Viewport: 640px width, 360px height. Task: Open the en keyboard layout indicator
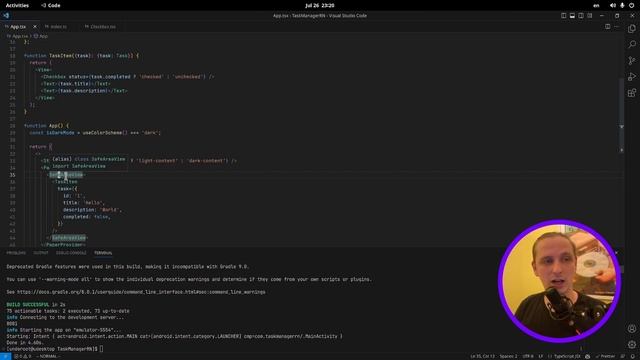(x=596, y=5)
